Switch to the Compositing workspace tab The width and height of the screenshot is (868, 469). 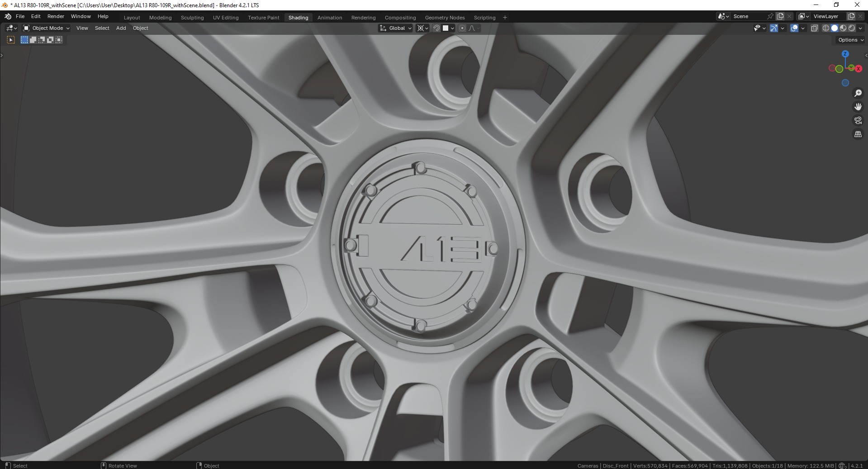pyautogui.click(x=400, y=18)
